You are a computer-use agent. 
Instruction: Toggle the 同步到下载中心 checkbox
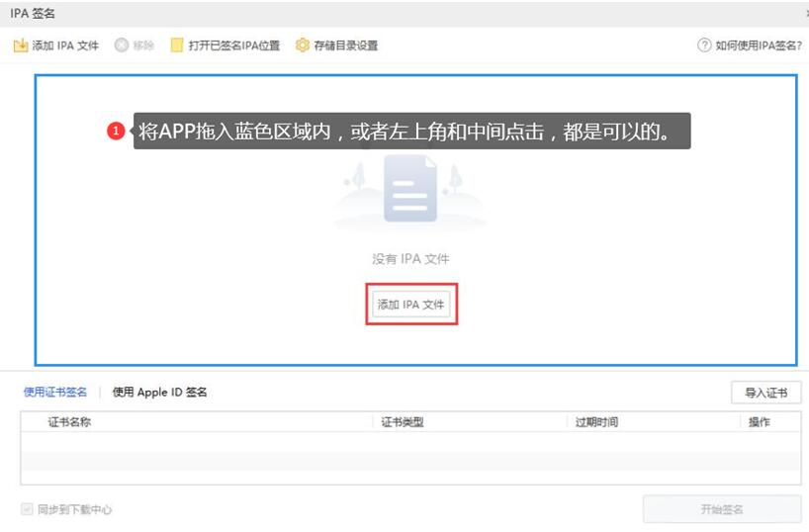click(x=28, y=509)
